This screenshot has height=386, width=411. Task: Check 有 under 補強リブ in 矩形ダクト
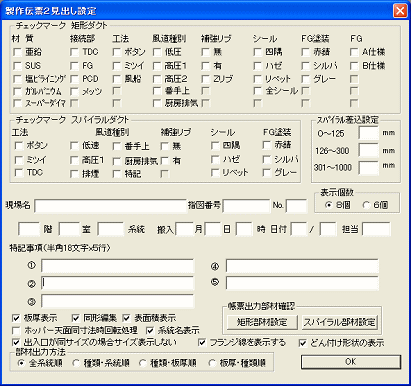point(206,66)
